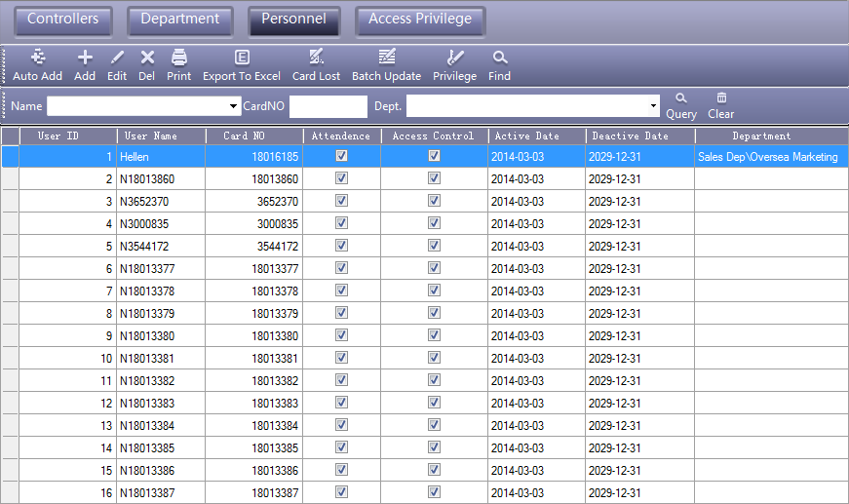Click the Access Control checkbox for N18013385
849x504 pixels.
click(434, 447)
